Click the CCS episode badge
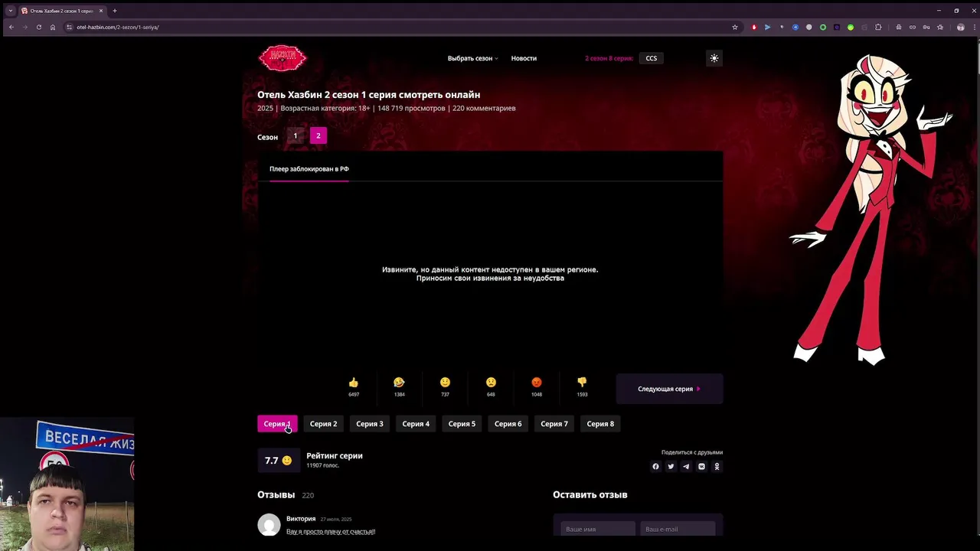 tap(652, 58)
